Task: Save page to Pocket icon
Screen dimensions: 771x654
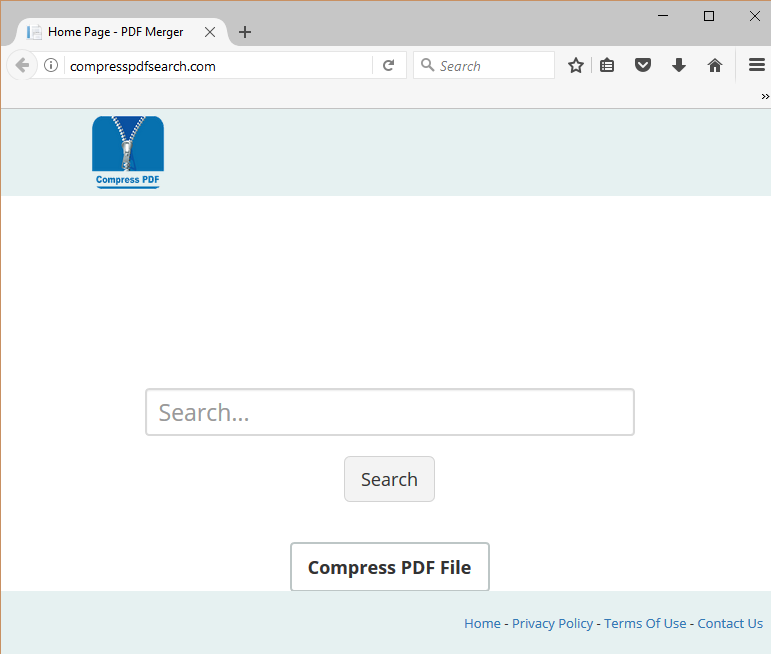Action: [643, 65]
